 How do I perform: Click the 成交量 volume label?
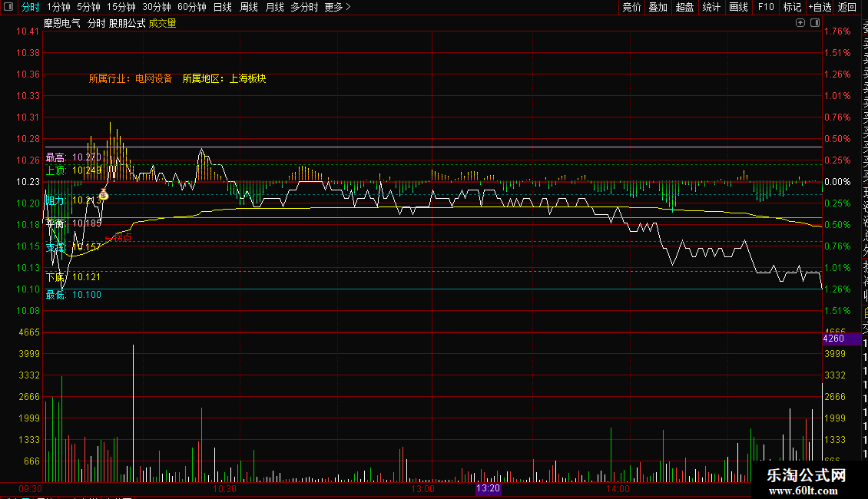(162, 23)
